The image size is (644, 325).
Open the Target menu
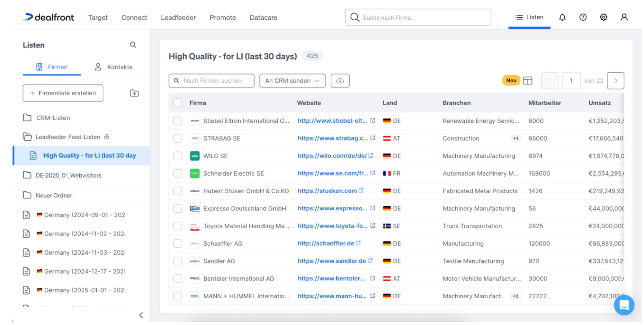coord(98,18)
